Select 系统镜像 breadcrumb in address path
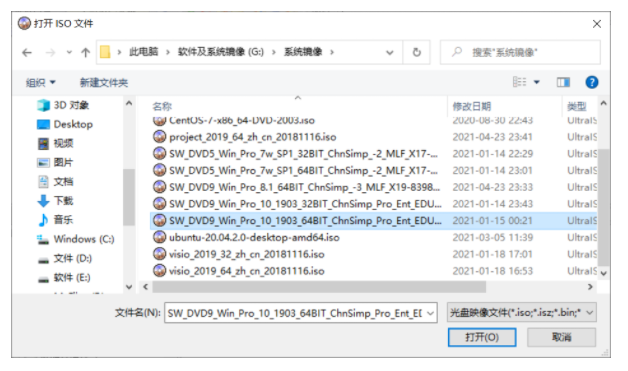The width and height of the screenshot is (628, 371). 303,52
